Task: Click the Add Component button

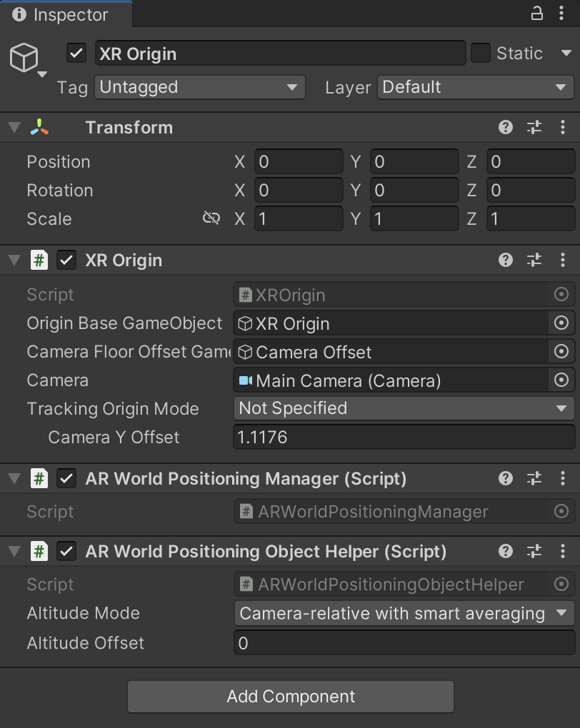Action: pyautogui.click(x=290, y=697)
